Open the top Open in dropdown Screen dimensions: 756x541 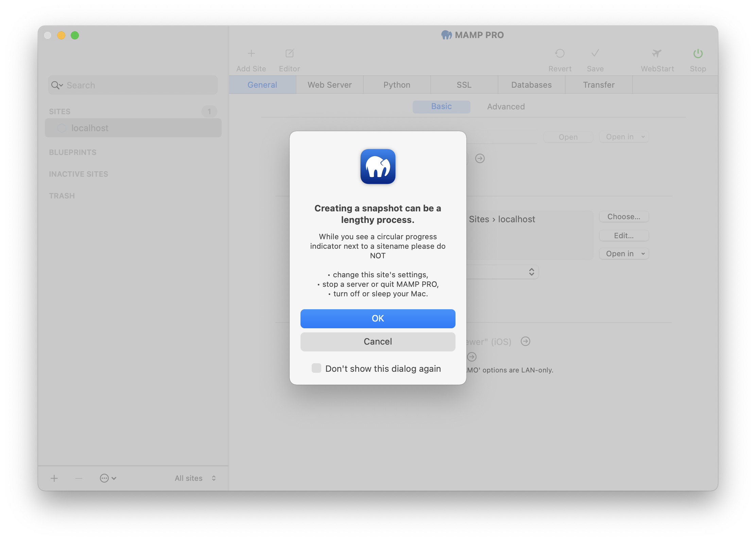[624, 137]
